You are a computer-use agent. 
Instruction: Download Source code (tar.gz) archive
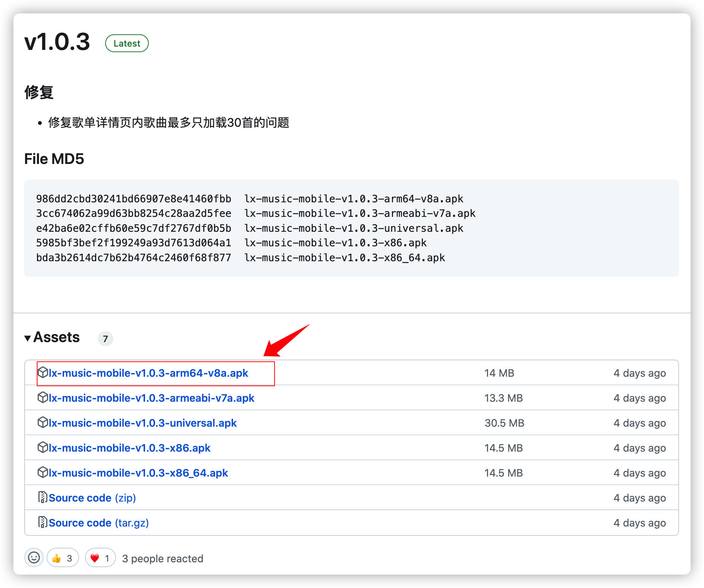point(98,523)
